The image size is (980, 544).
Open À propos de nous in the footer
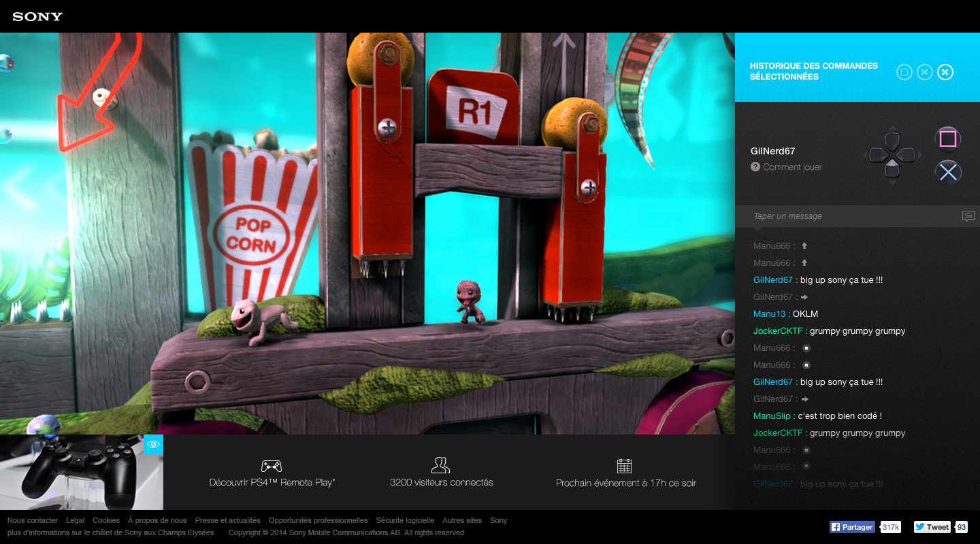tap(157, 520)
